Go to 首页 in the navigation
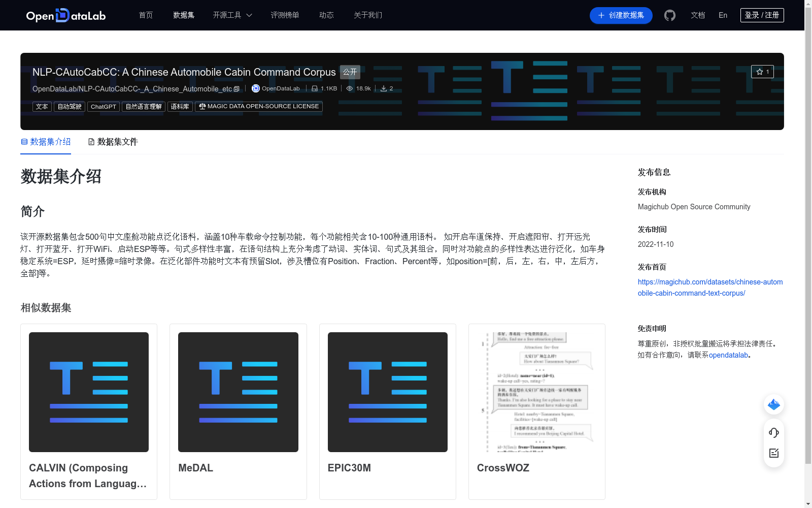The image size is (812, 508). coord(146,15)
